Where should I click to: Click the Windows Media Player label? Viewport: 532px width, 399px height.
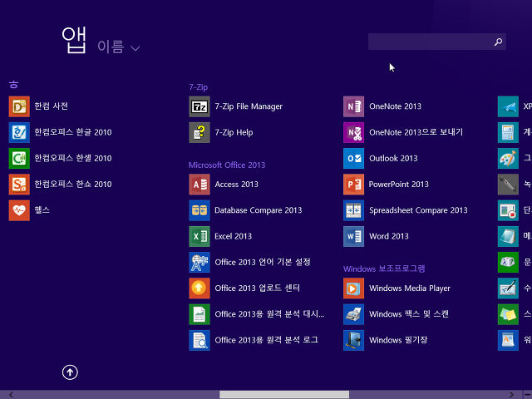[410, 288]
